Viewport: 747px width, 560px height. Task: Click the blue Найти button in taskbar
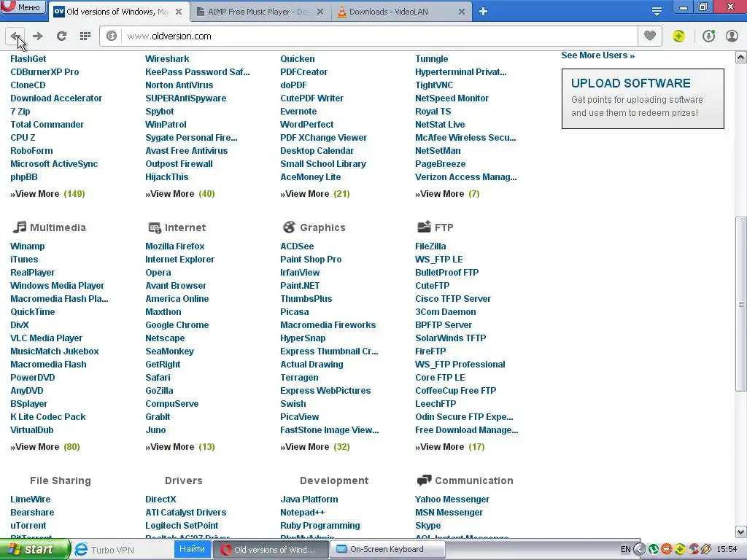[x=192, y=549]
